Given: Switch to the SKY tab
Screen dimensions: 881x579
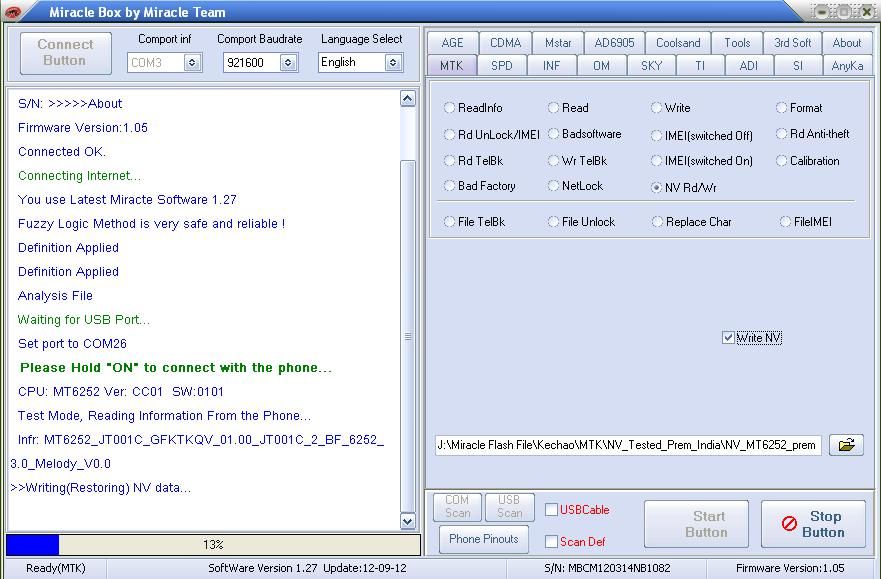Looking at the screenshot, I should tap(651, 66).
